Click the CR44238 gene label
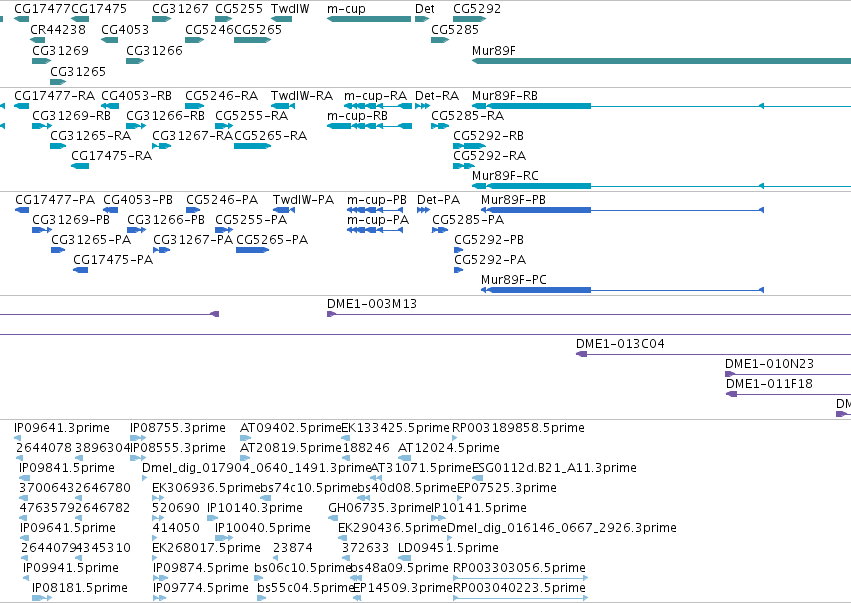The height and width of the screenshot is (603, 851). click(x=58, y=29)
